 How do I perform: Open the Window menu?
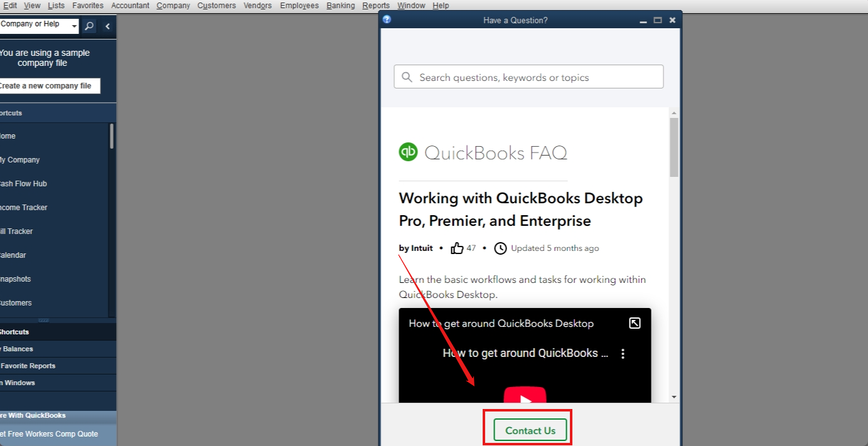(411, 6)
